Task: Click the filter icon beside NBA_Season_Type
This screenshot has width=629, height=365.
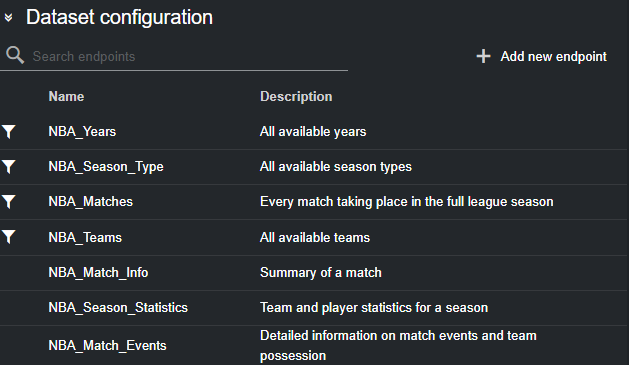Action: point(8,166)
